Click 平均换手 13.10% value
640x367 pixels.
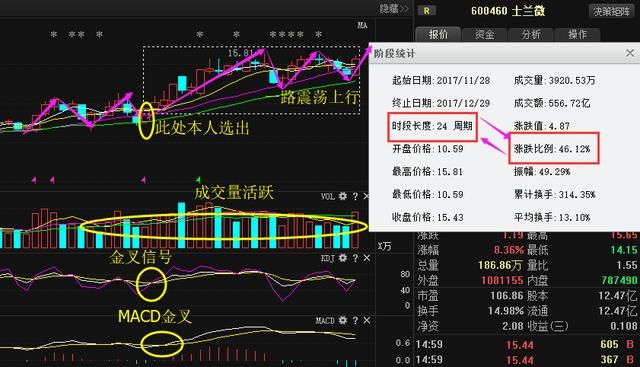click(552, 218)
